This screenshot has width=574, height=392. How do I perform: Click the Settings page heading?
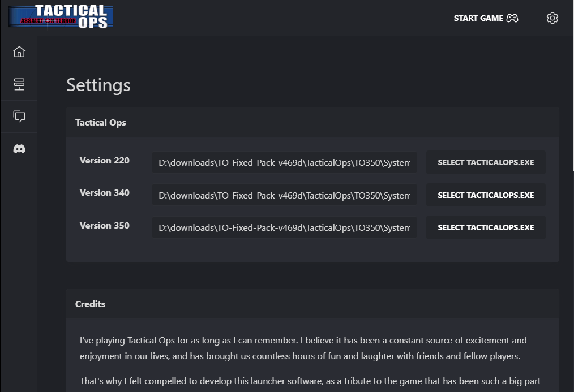[x=98, y=85]
